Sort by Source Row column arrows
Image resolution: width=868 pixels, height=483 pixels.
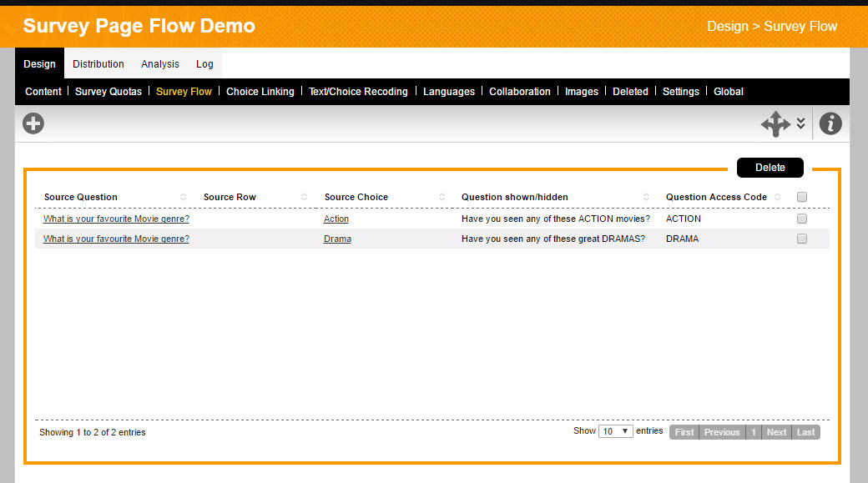coord(305,198)
